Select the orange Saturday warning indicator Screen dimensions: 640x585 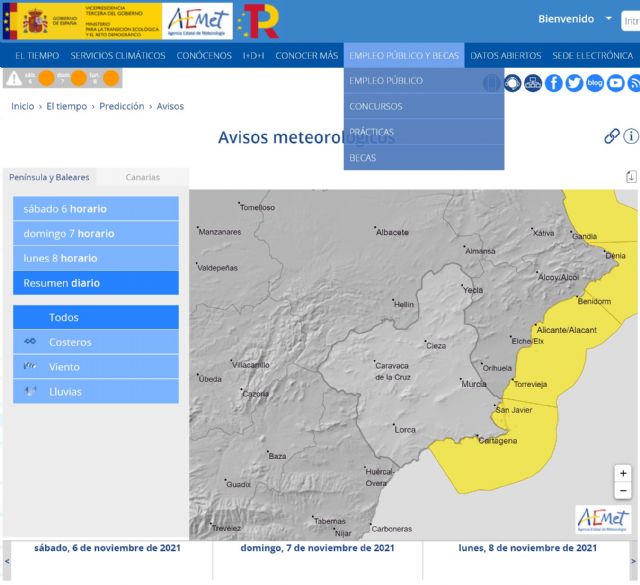point(46,78)
